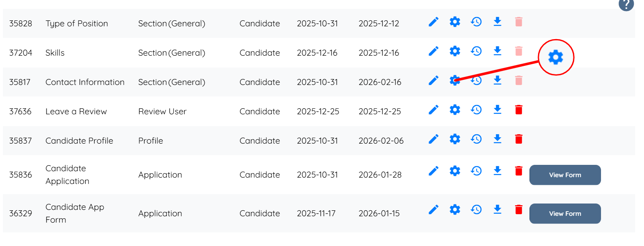Edit the Candidate Application form
The height and width of the screenshot is (246, 644).
click(433, 171)
